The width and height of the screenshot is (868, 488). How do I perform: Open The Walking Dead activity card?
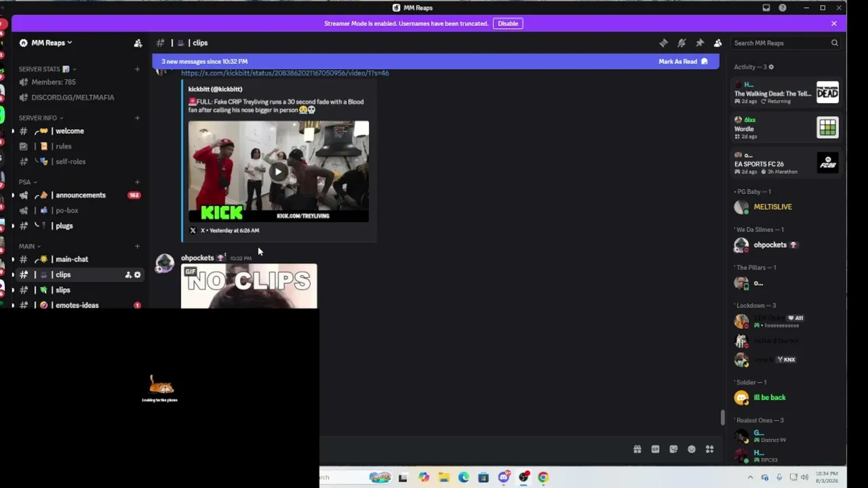787,93
